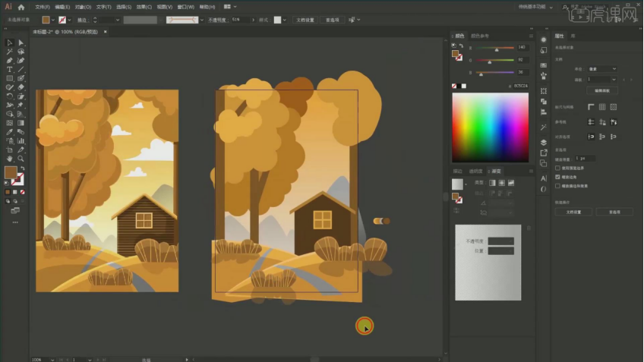Pick the Hand tool
644x362 pixels.
[x=9, y=159]
